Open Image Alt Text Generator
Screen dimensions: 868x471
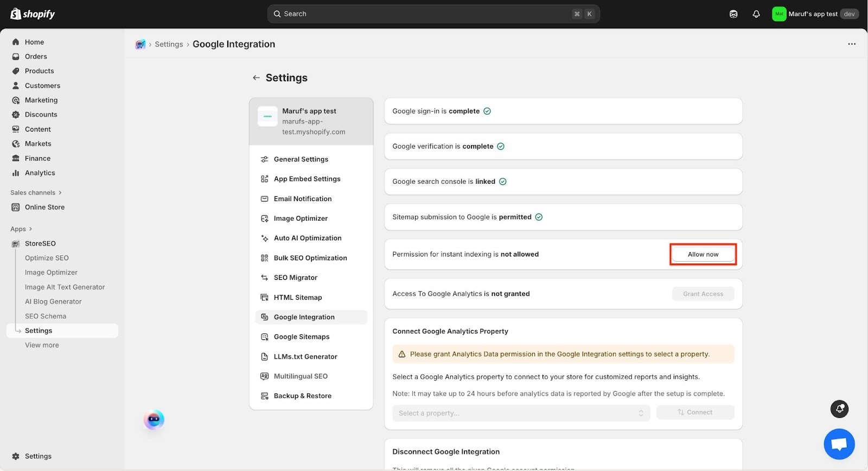click(x=65, y=287)
